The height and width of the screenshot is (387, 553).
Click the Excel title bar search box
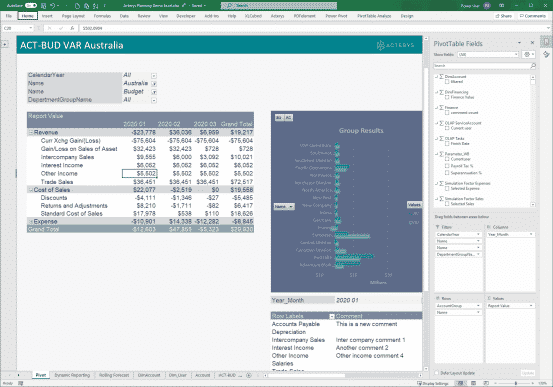tap(279, 6)
